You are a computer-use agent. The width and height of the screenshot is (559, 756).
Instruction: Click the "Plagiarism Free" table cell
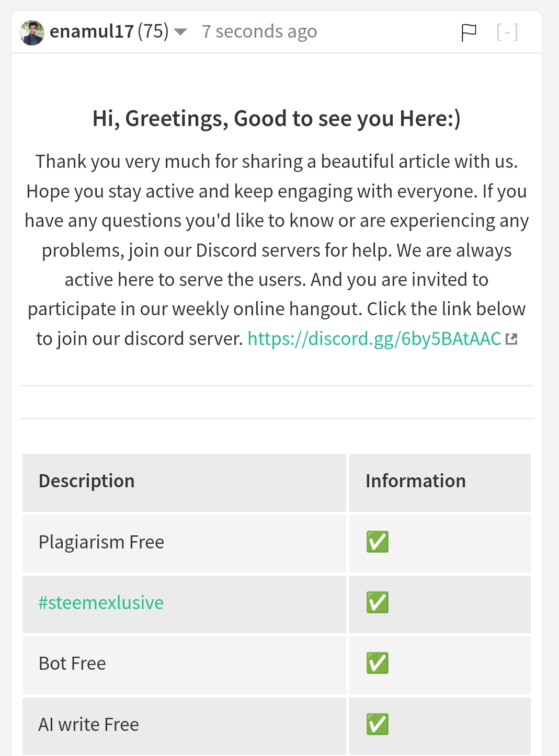(x=101, y=542)
